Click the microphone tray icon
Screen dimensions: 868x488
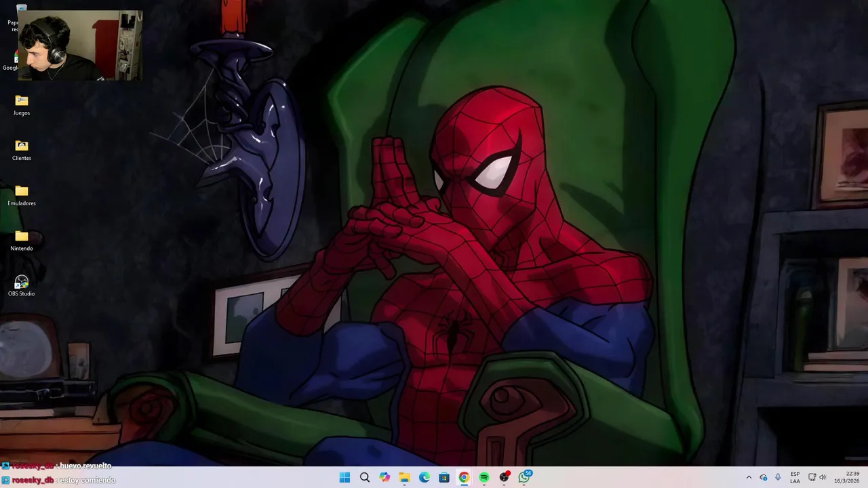(x=778, y=477)
